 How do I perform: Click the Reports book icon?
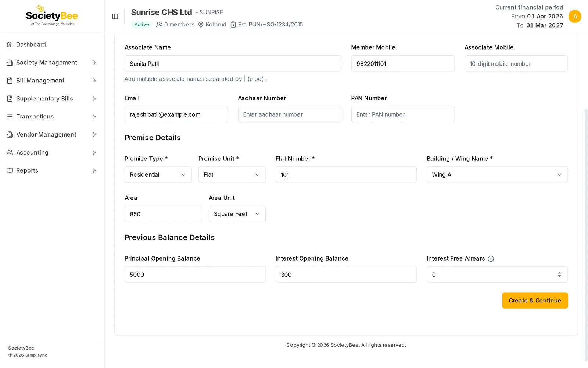pos(10,170)
